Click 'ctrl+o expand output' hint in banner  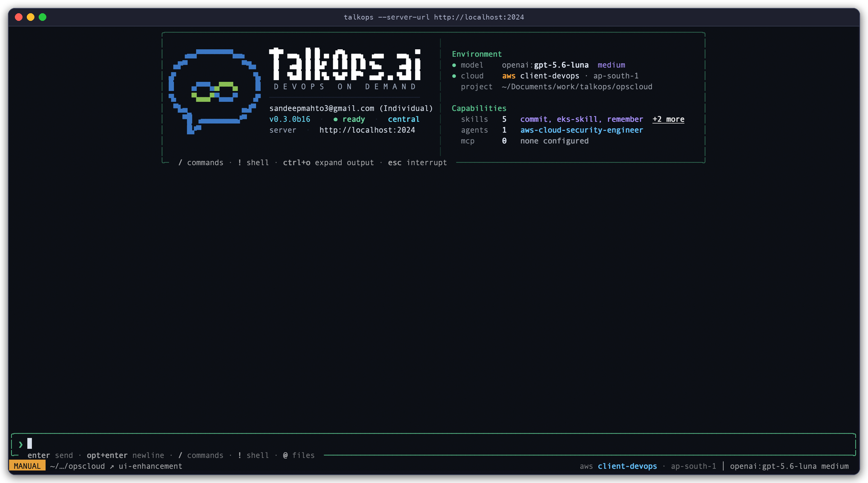[328, 163]
